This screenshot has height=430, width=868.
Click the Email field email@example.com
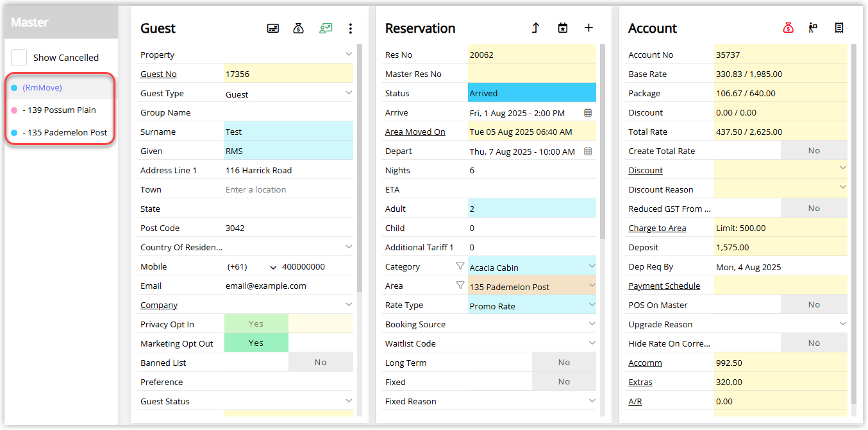[x=288, y=286]
